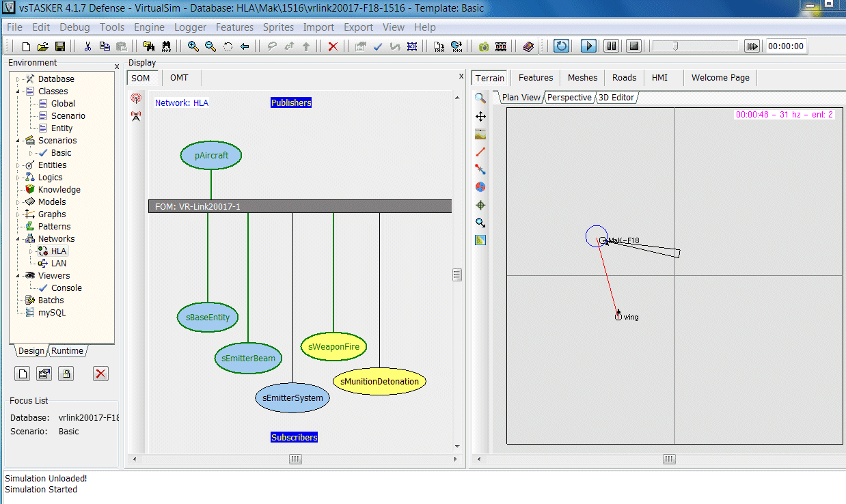
Task: Click the Zoom In magnifier toolbar icon
Action: tap(193, 46)
